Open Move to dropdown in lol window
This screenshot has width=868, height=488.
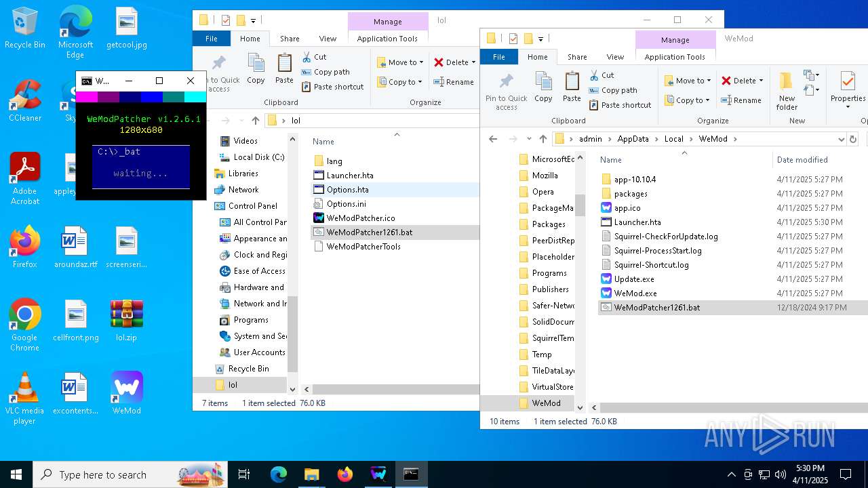click(400, 62)
